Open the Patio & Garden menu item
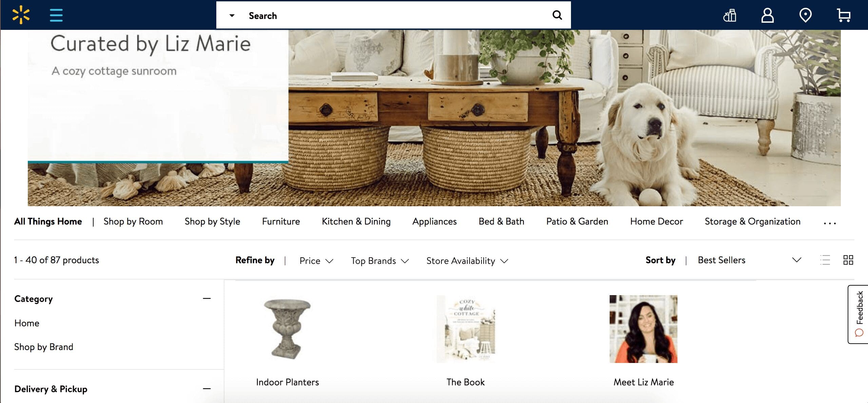This screenshot has height=403, width=868. [x=577, y=222]
